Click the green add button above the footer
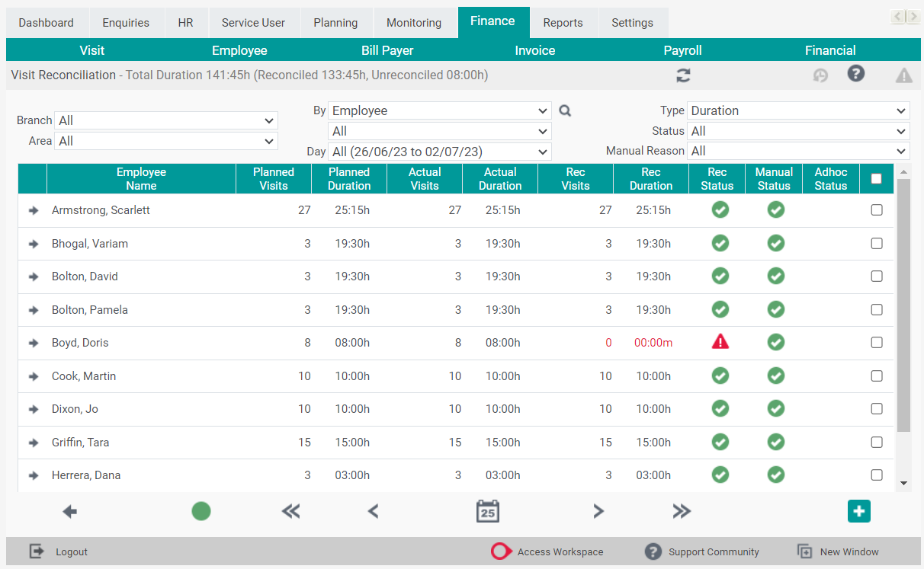924x569 pixels. 858,511
